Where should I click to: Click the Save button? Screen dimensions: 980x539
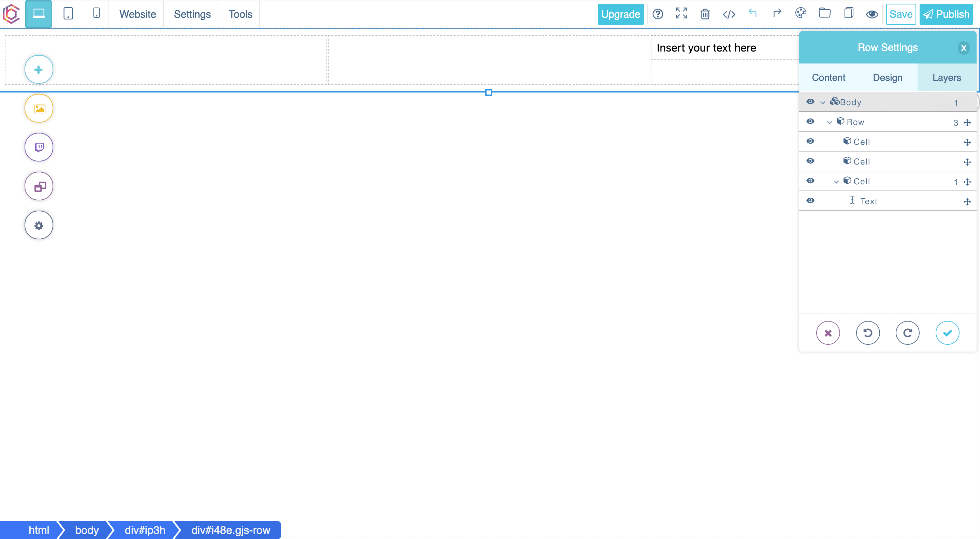coord(900,14)
